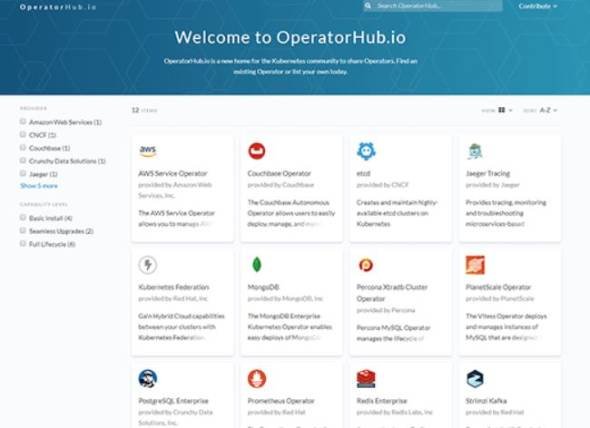Select the MongoDB green leaf icon

click(x=257, y=265)
